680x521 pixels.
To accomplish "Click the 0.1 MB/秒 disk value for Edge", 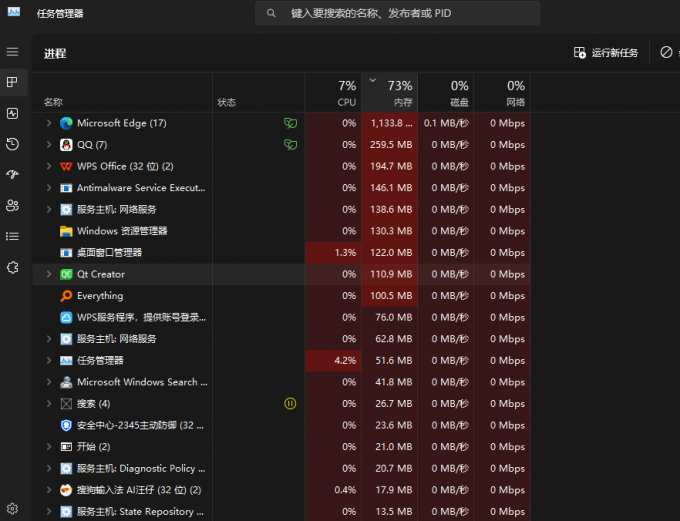I will 446,123.
